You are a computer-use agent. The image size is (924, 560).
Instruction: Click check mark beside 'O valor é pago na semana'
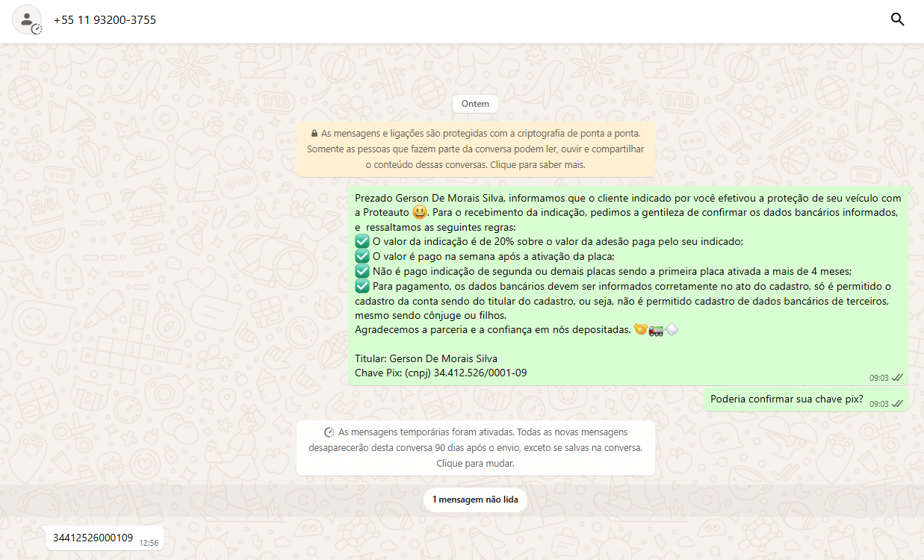(x=362, y=256)
